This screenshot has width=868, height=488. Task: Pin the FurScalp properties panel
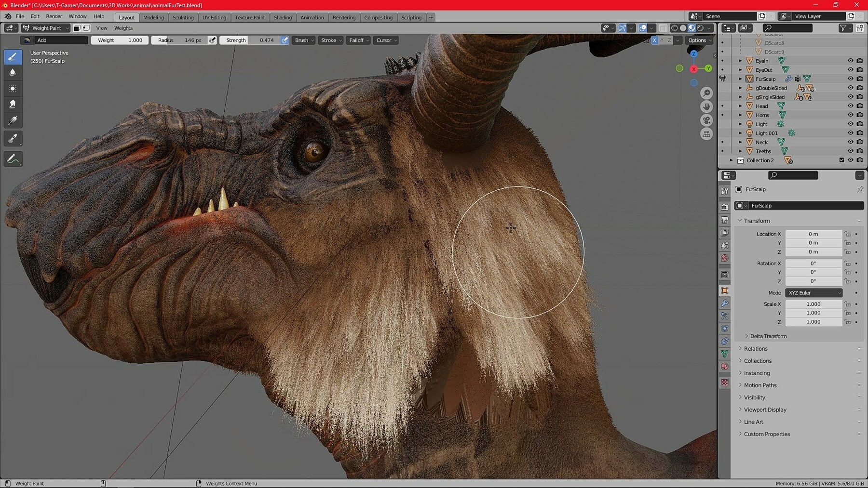[x=860, y=189]
